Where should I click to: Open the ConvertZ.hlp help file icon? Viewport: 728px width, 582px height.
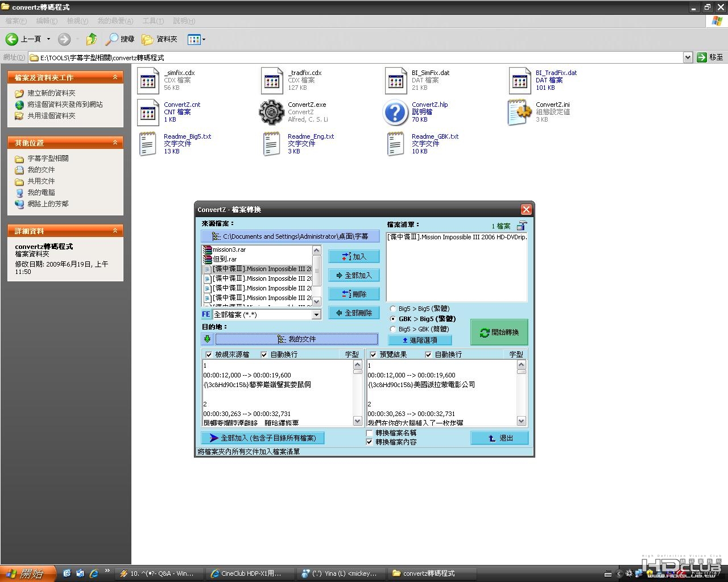tap(395, 112)
